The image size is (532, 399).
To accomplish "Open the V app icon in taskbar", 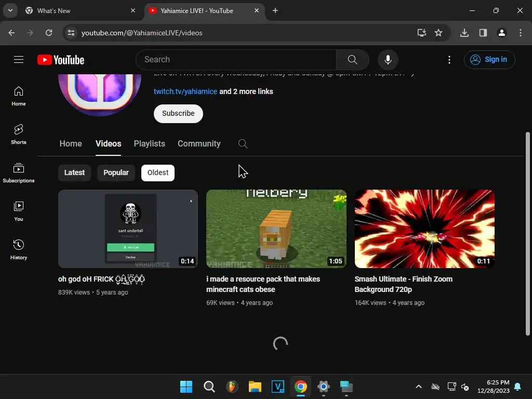I will tap(278, 387).
